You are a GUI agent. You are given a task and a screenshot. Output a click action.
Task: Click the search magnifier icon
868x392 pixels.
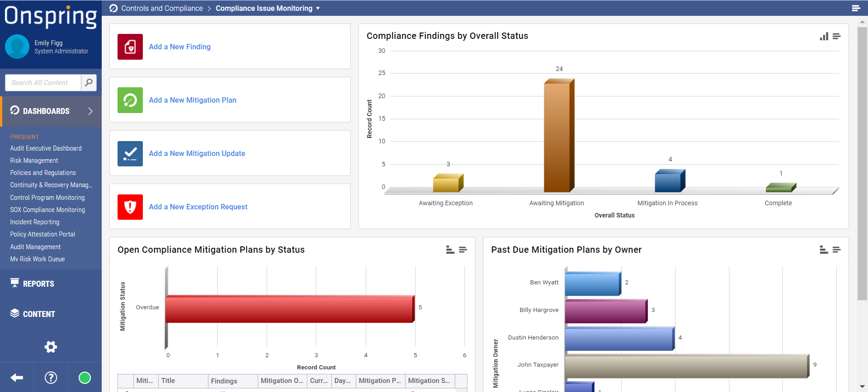[x=89, y=83]
